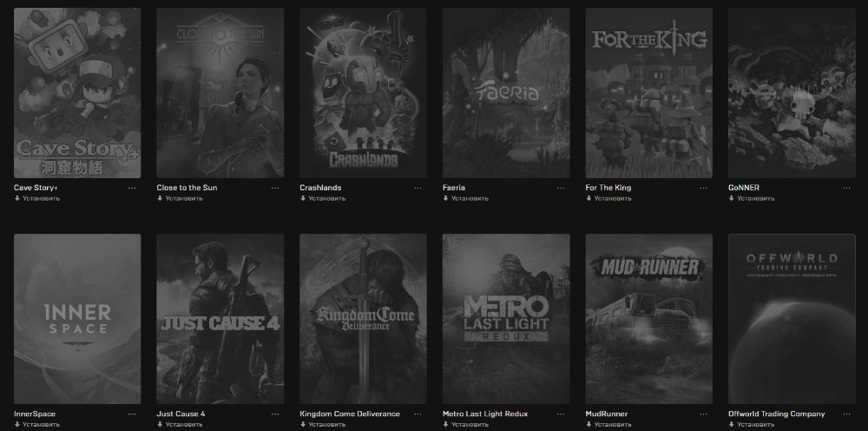
Task: Click Установить under Close to the Sun
Action: (180, 198)
